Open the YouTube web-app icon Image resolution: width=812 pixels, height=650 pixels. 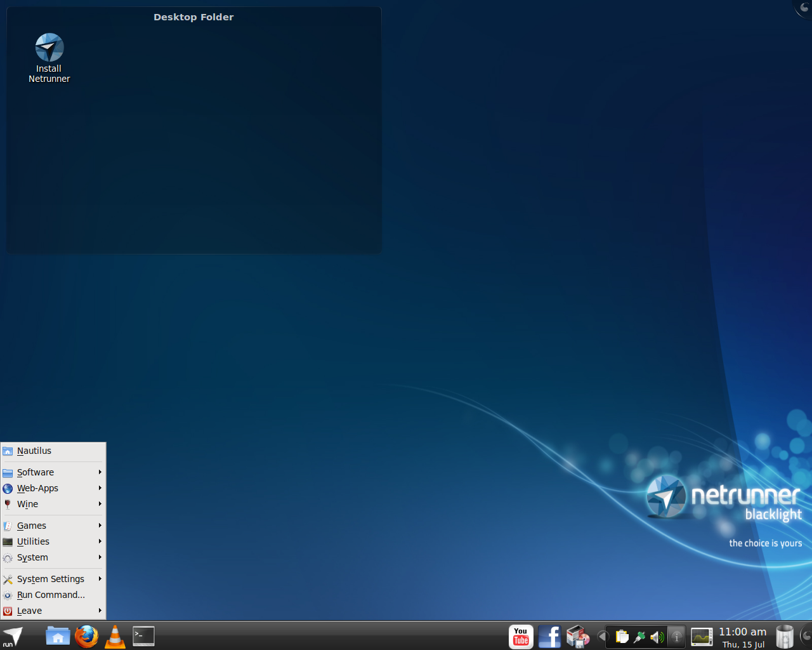coord(521,637)
